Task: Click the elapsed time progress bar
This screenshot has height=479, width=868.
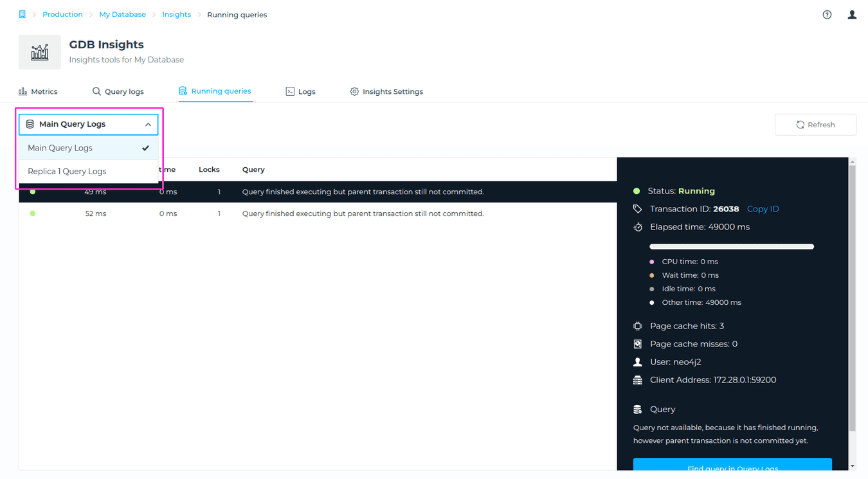Action: coord(732,246)
